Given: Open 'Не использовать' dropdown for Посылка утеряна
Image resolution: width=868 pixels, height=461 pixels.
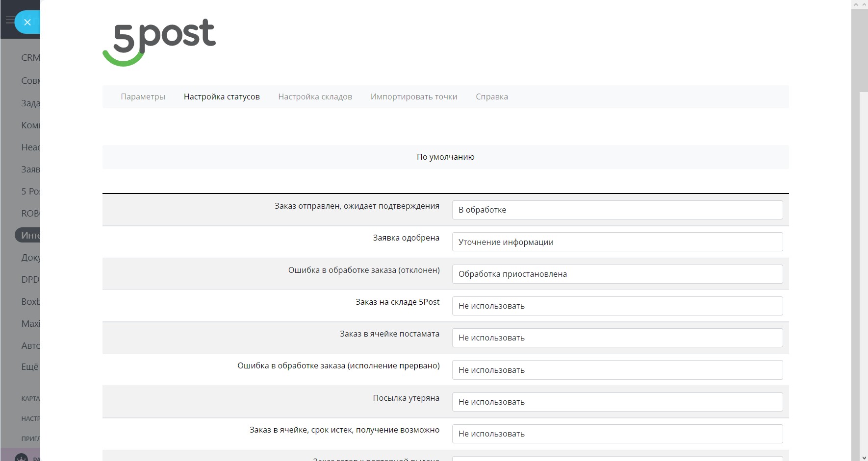Looking at the screenshot, I should coord(617,402).
